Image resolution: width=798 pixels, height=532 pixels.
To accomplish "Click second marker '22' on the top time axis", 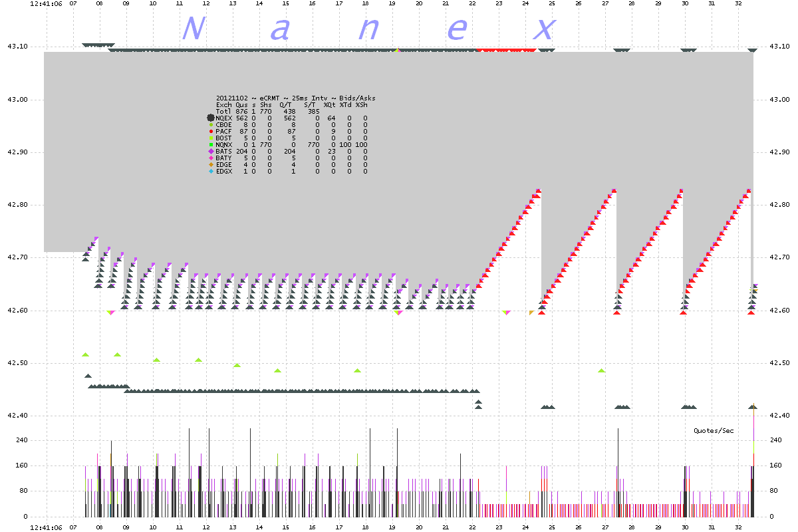I will 472,3.
